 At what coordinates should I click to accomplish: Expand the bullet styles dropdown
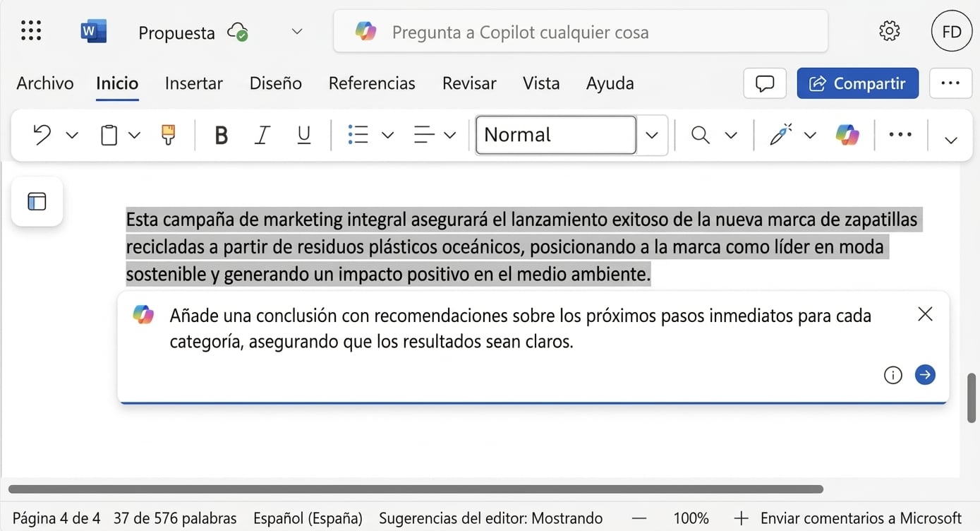point(387,136)
